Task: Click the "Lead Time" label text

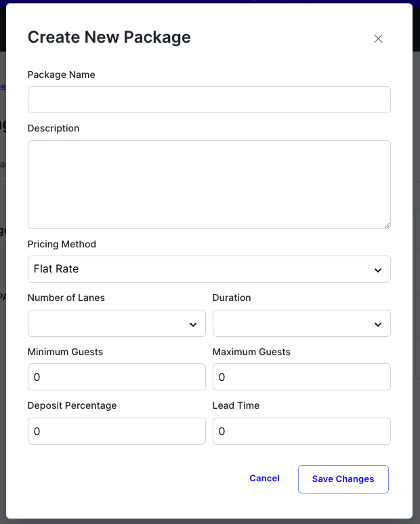Action: point(236,405)
